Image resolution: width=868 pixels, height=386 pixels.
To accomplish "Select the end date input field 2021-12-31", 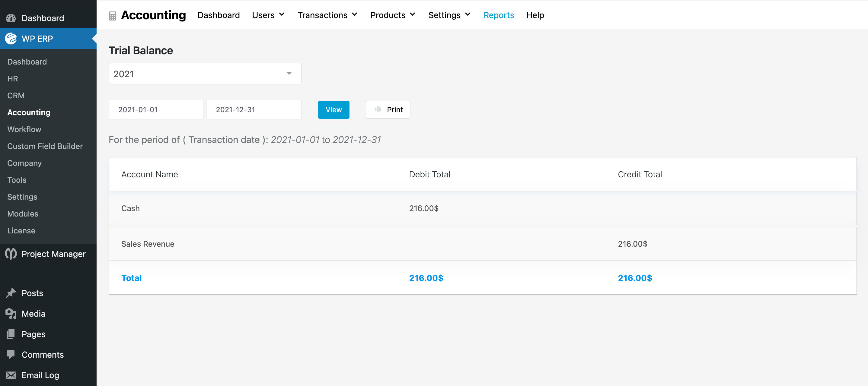I will tap(254, 109).
